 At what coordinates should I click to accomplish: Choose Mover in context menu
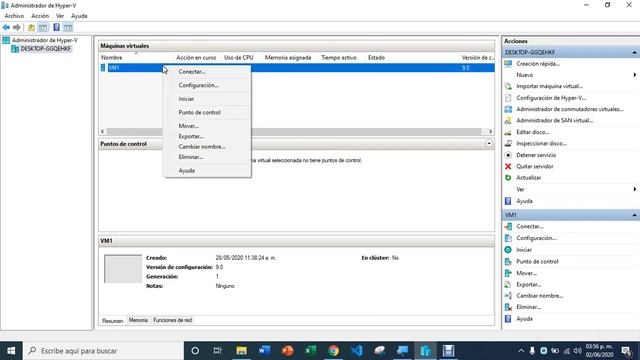tap(207, 126)
